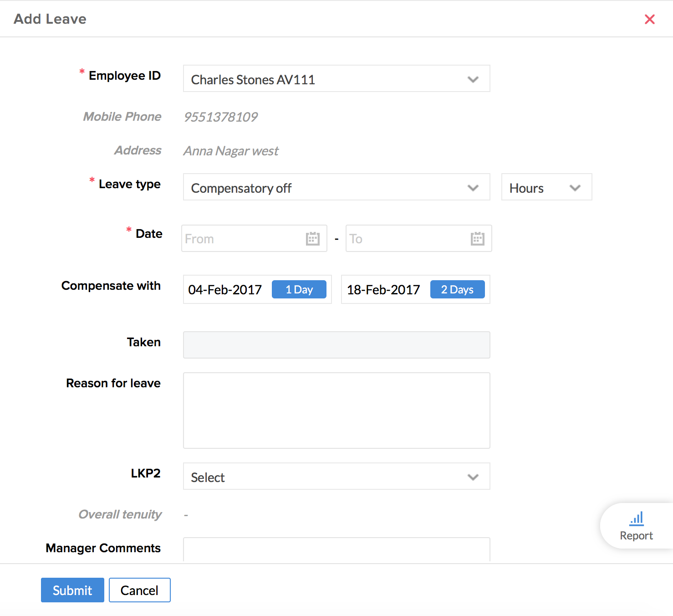Open the Leave type dropdown

click(x=336, y=187)
